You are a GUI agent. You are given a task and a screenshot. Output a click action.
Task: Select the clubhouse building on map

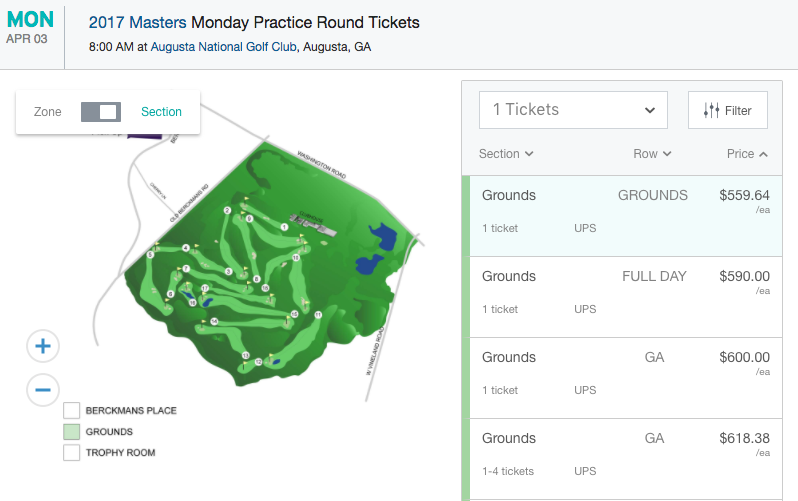pyautogui.click(x=314, y=225)
